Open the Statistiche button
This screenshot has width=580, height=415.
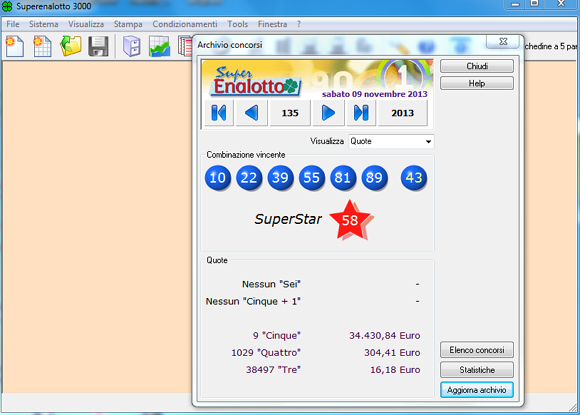(477, 370)
